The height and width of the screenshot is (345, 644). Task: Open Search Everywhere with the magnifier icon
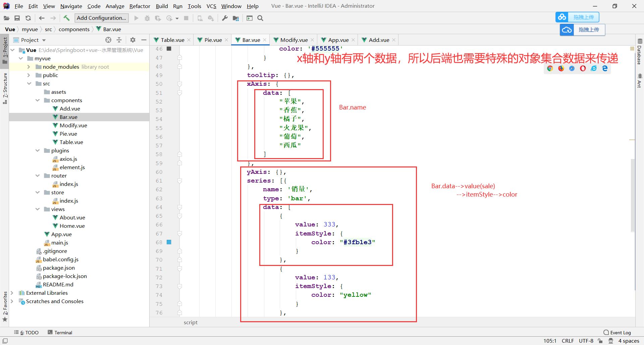pos(260,18)
